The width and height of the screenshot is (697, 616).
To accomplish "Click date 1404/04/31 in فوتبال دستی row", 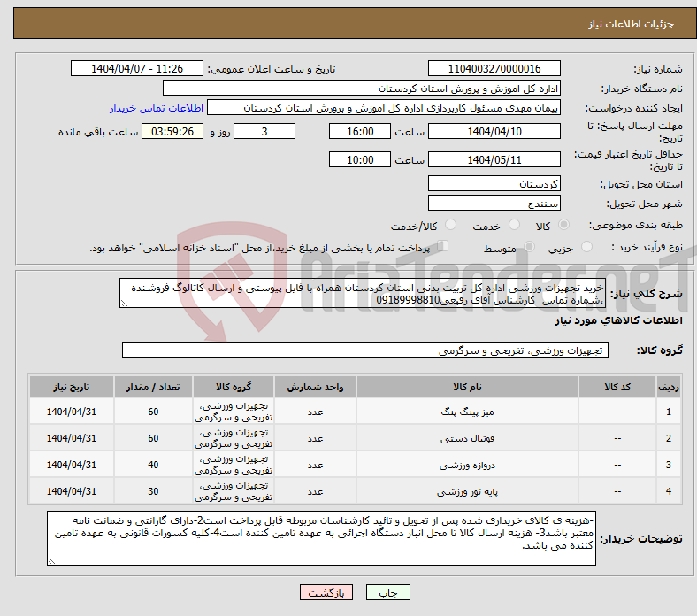I will point(72,438).
